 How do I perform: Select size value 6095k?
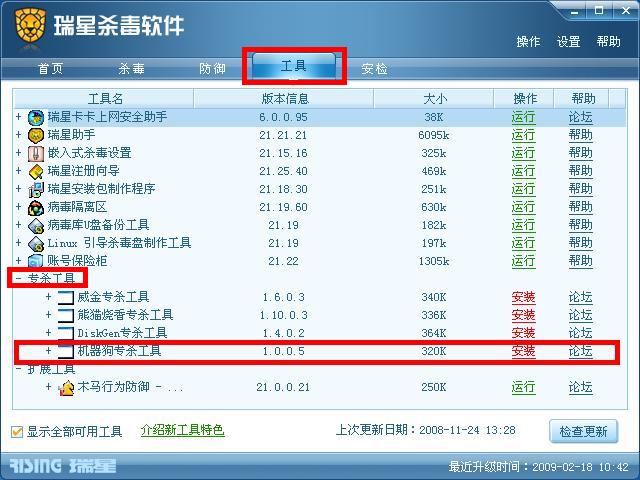tap(433, 136)
